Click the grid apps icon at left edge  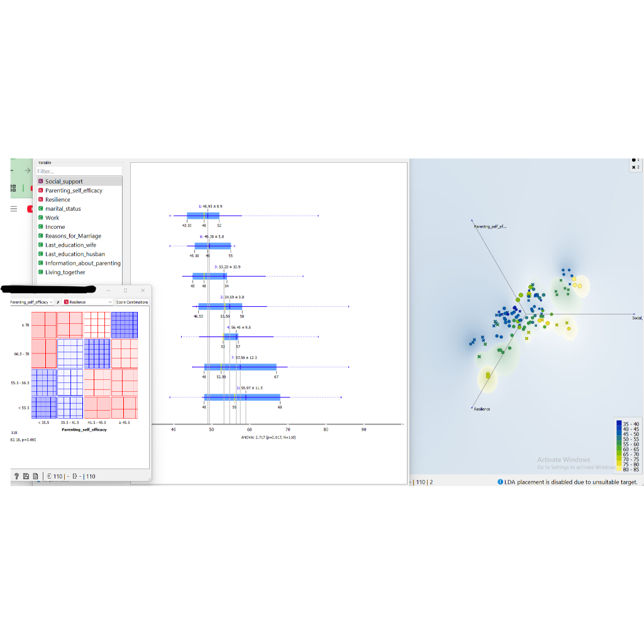(x=13, y=188)
